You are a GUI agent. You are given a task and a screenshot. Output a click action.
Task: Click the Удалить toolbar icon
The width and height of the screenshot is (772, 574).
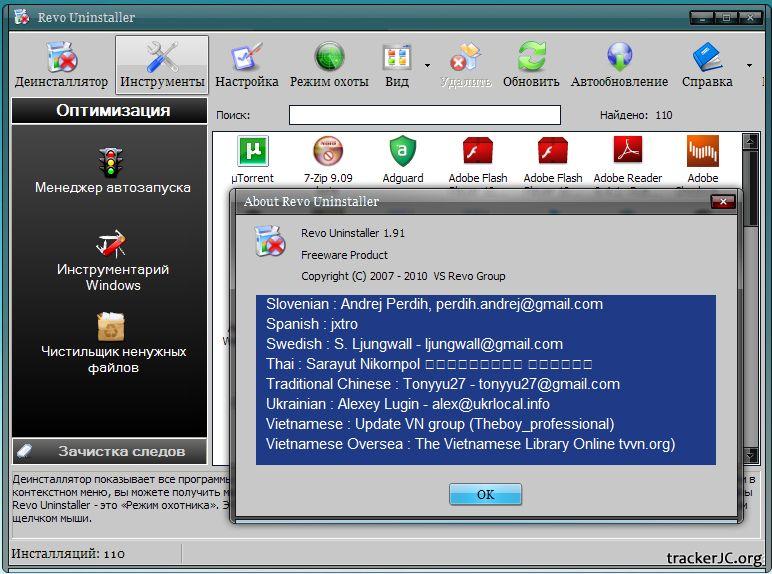(x=465, y=58)
